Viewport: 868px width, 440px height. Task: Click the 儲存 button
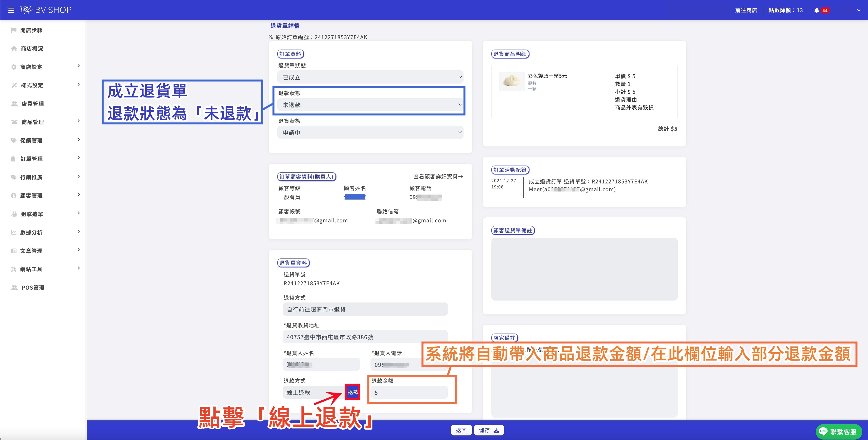[489, 430]
